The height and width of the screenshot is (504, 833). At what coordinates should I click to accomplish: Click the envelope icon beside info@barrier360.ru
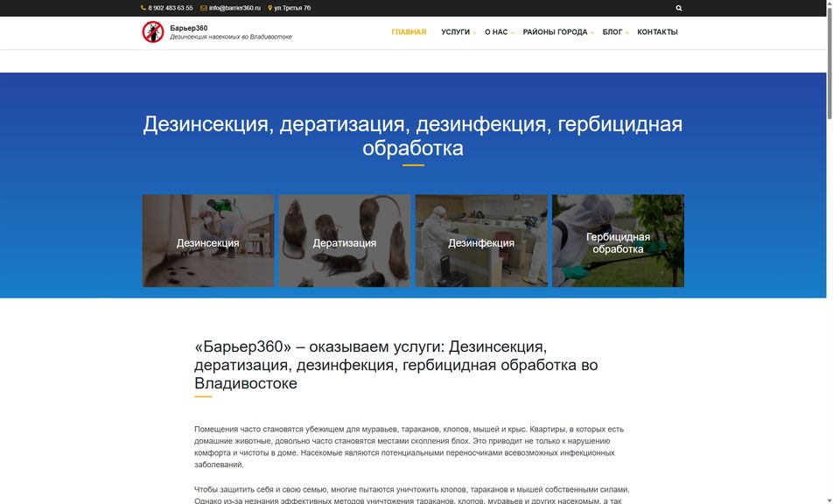click(x=204, y=8)
